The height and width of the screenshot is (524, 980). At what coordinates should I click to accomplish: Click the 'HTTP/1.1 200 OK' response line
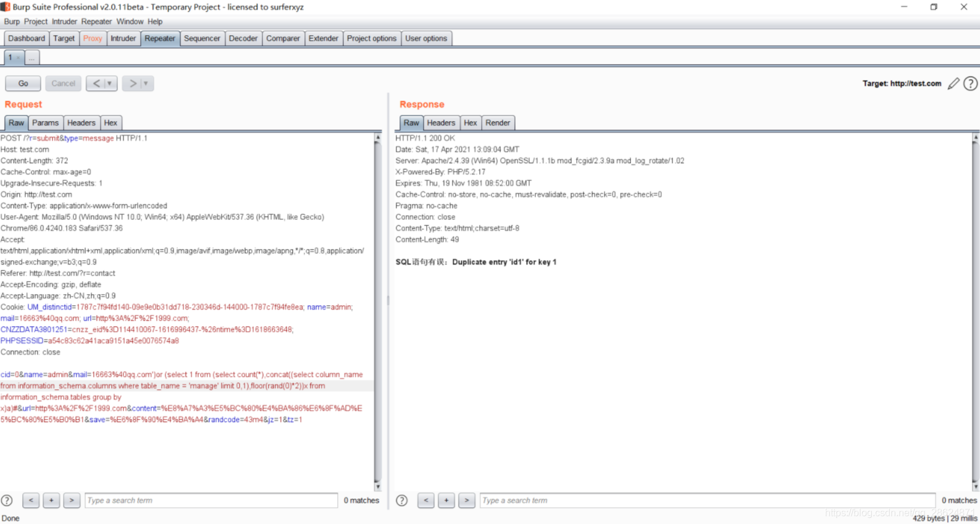425,138
